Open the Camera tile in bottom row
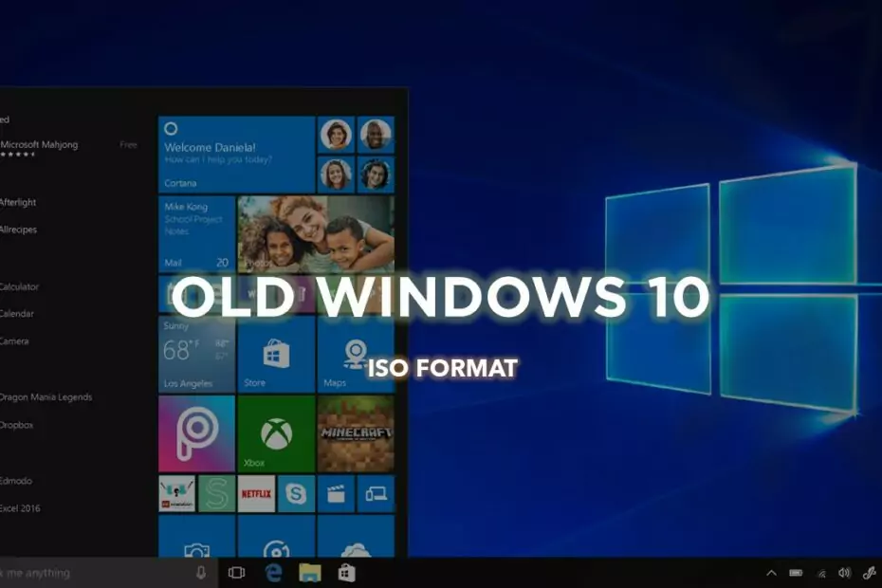This screenshot has width=882, height=588. pyautogui.click(x=197, y=536)
